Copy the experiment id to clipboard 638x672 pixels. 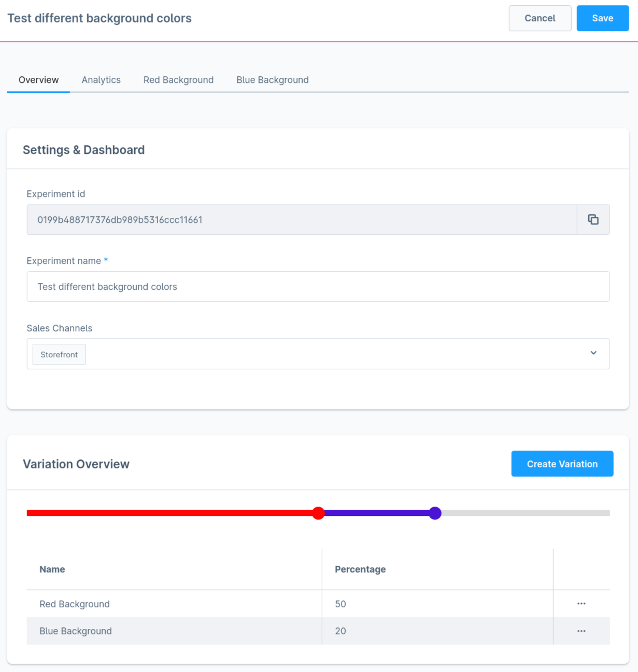tap(593, 219)
